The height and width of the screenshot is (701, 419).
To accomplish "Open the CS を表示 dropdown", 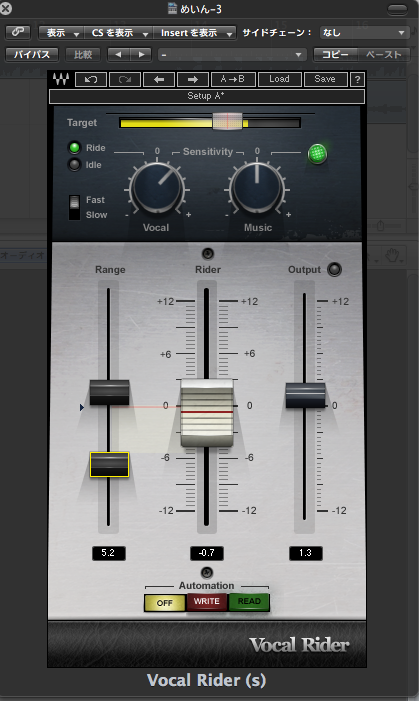I will 119,33.
